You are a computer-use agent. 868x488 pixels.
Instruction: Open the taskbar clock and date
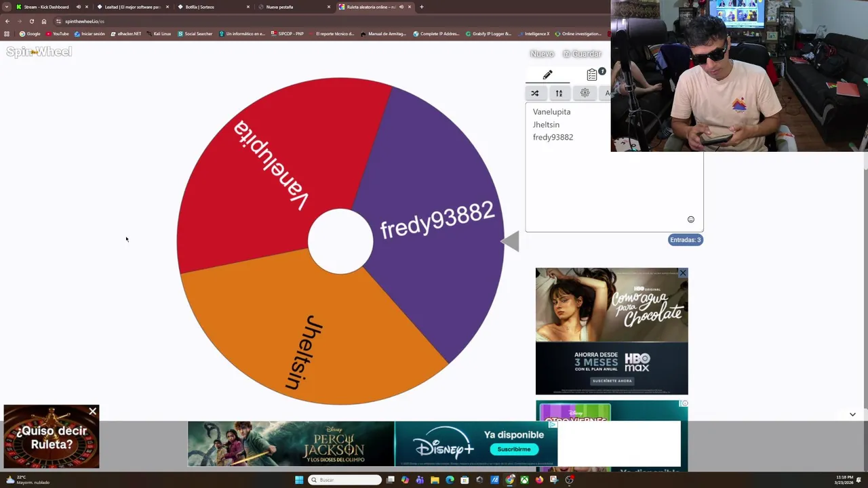pyautogui.click(x=845, y=480)
